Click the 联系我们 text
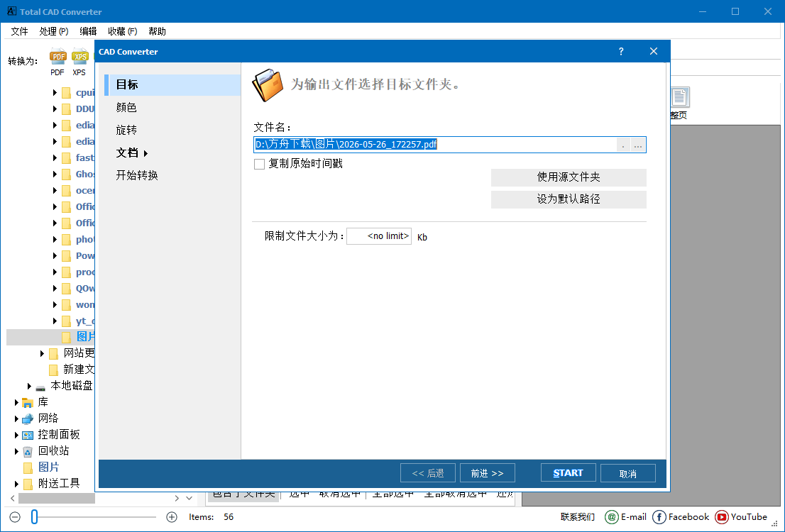 (x=578, y=517)
